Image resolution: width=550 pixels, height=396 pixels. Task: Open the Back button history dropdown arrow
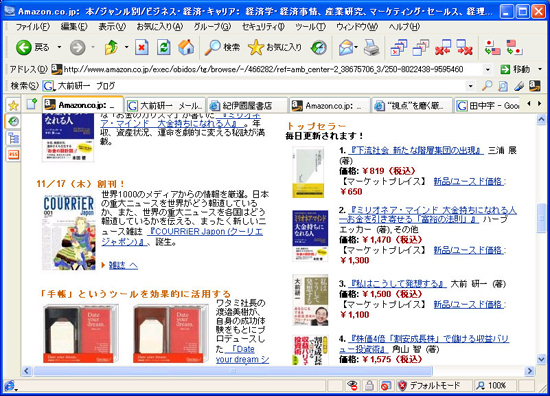[x=60, y=47]
